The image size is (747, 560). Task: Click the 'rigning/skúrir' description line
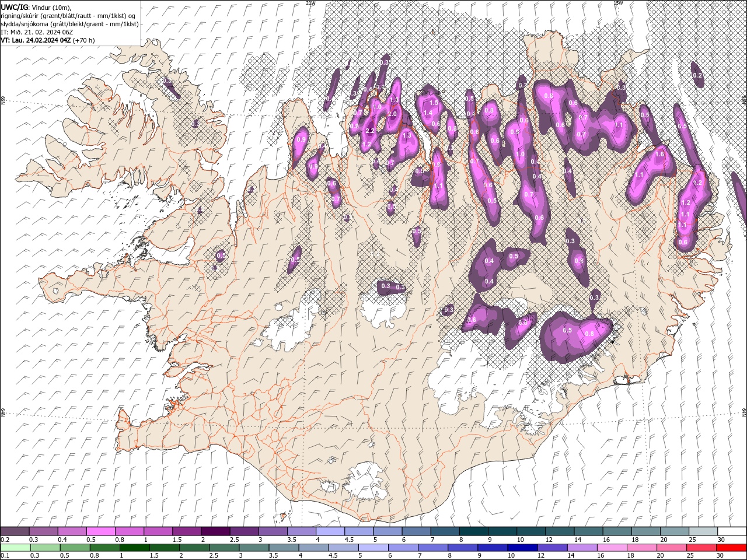(69, 16)
